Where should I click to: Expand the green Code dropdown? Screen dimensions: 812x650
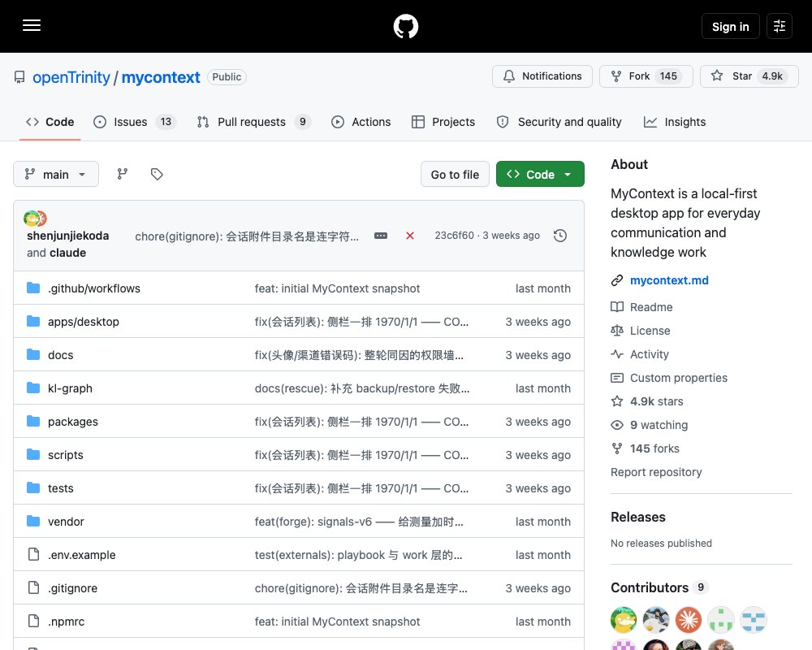(x=540, y=174)
